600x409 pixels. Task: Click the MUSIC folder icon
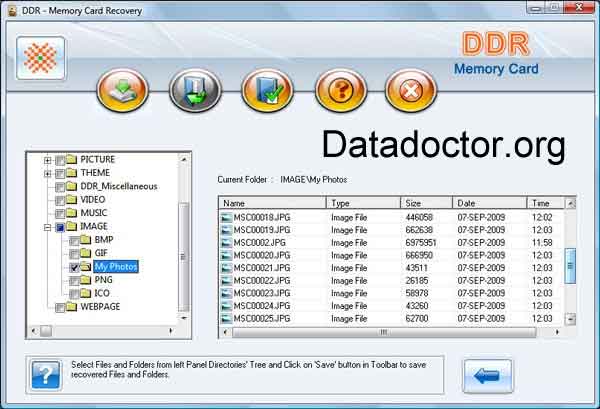click(72, 213)
